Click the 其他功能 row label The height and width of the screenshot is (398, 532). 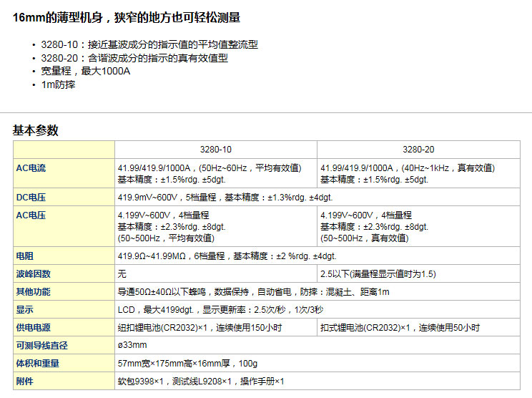tap(34, 292)
